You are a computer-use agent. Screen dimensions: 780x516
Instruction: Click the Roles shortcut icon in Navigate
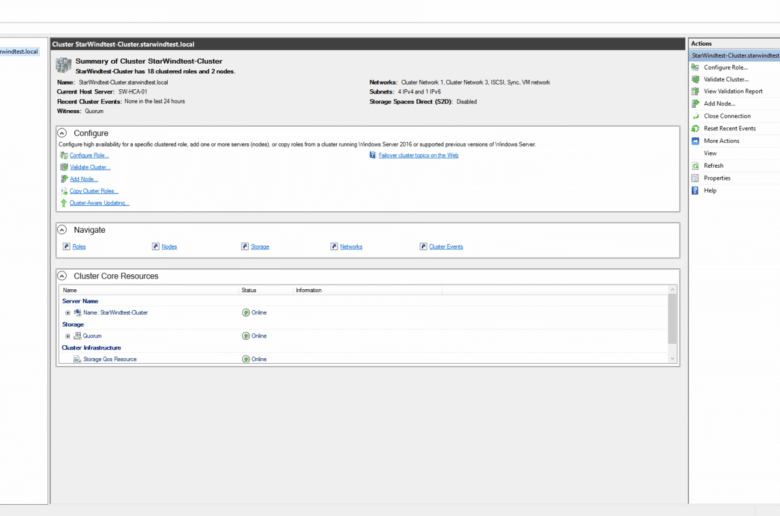tap(66, 246)
